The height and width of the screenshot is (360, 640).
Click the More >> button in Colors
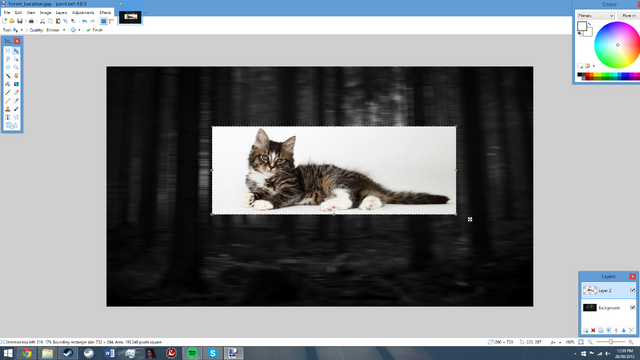tap(629, 16)
